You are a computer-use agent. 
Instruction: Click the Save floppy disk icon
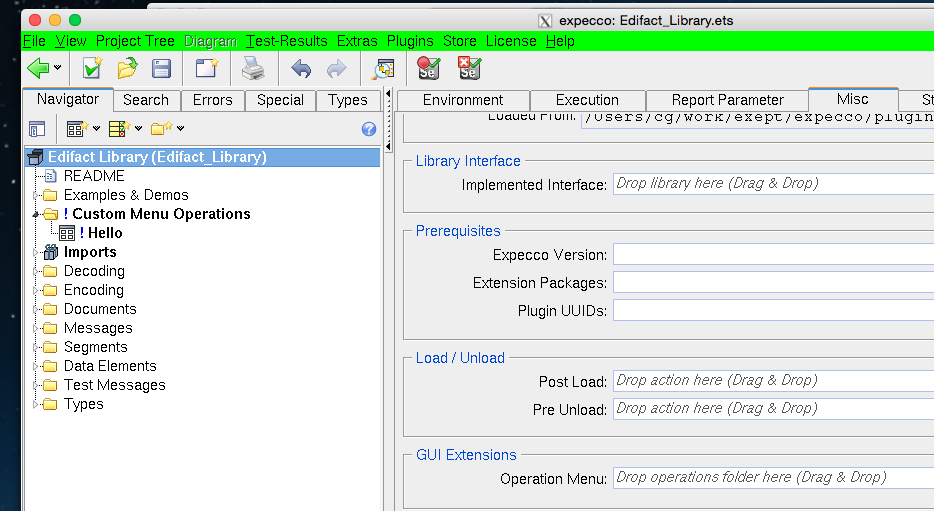click(x=161, y=68)
